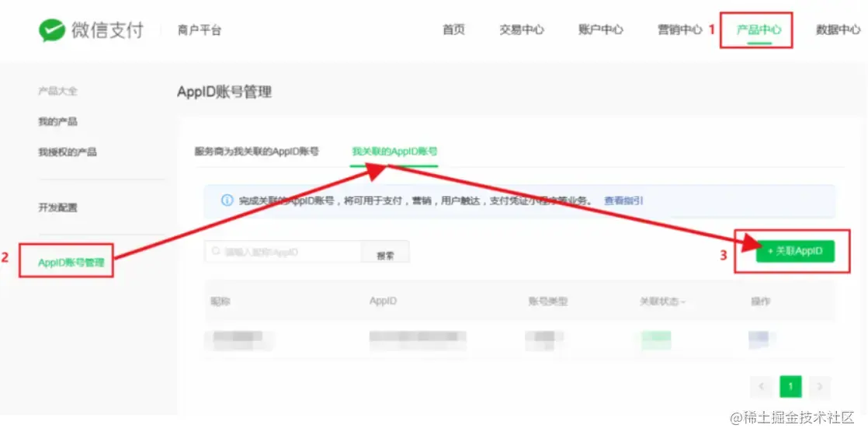Image resolution: width=868 pixels, height=439 pixels.
Task: Open the 营销中心 menu
Action: 680,30
